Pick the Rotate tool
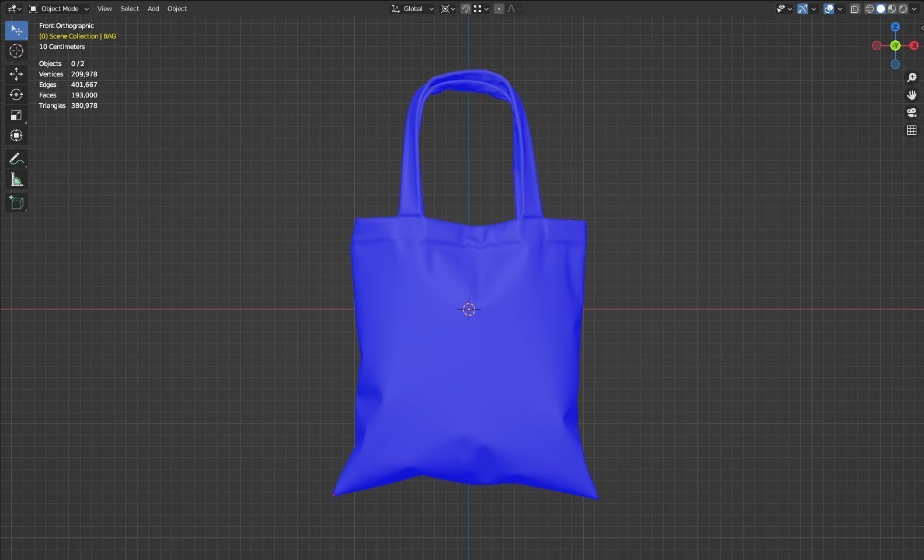Image resolution: width=924 pixels, height=560 pixels. tap(16, 94)
